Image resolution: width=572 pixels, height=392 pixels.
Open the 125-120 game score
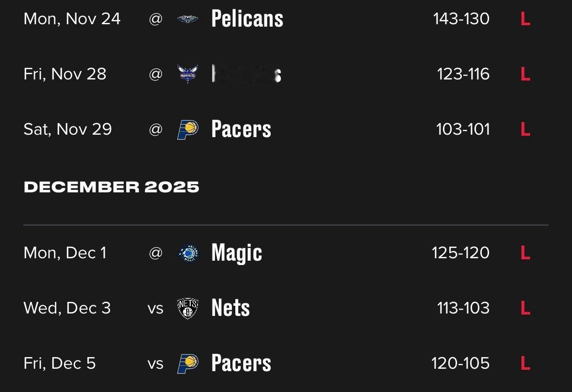(460, 253)
